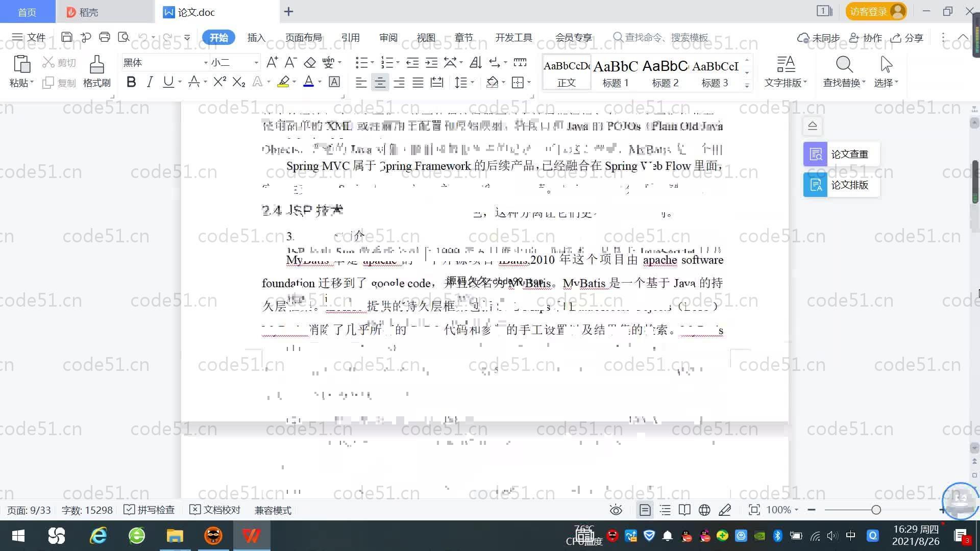This screenshot has height=551, width=980.
Task: Apply superscript X² formatting
Action: [x=220, y=82]
